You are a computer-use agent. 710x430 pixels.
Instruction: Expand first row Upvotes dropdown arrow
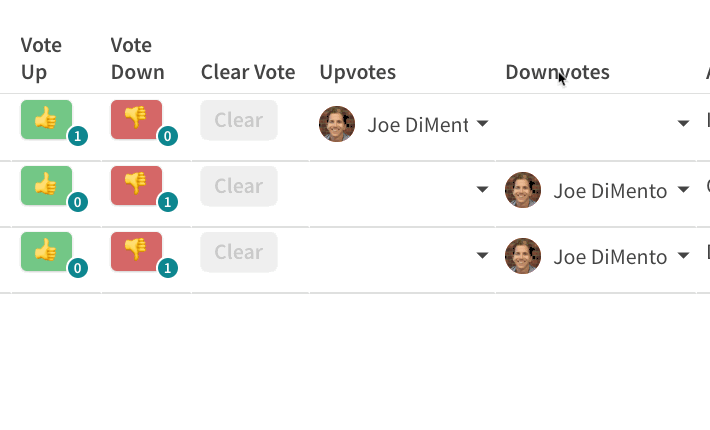[x=482, y=124]
